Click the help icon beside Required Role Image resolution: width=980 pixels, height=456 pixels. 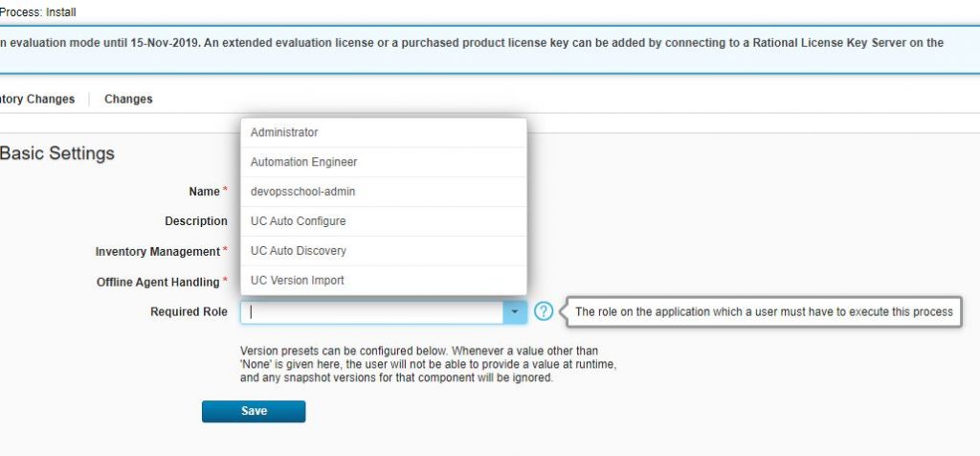tap(544, 311)
